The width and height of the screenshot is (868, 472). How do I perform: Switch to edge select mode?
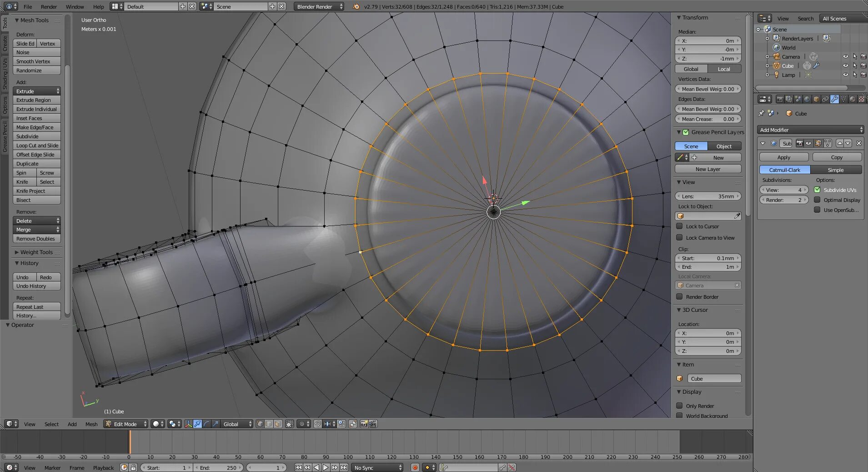point(269,424)
